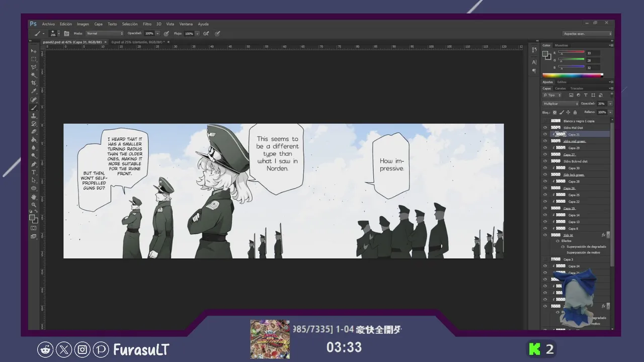Screen dimensions: 644x362
Task: Click the color spectrum ramp
Action: 573,75
